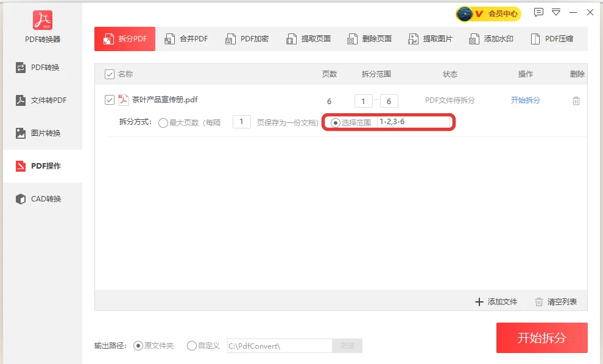Click the 添加文件 button
The width and height of the screenshot is (603, 364).
(x=496, y=302)
